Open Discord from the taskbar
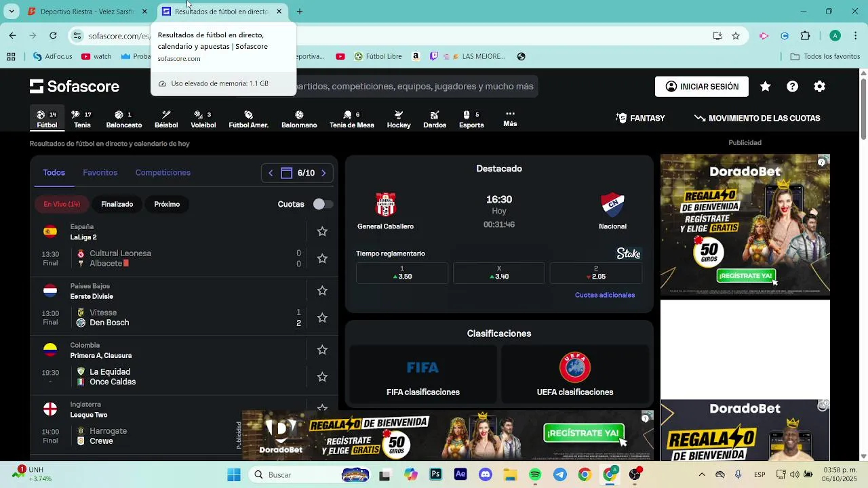Image resolution: width=868 pixels, height=488 pixels. (486, 474)
